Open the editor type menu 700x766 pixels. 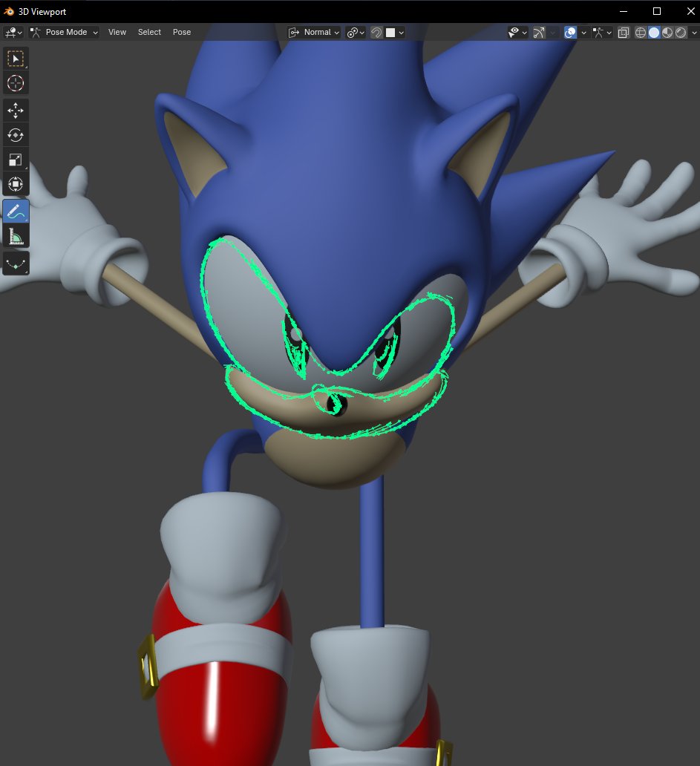pyautogui.click(x=13, y=32)
